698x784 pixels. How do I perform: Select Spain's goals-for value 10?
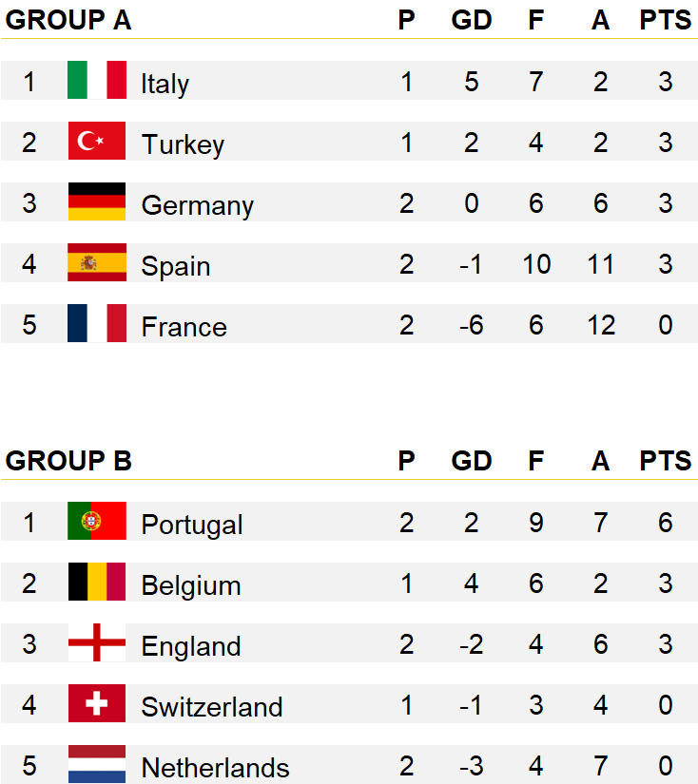[536, 264]
